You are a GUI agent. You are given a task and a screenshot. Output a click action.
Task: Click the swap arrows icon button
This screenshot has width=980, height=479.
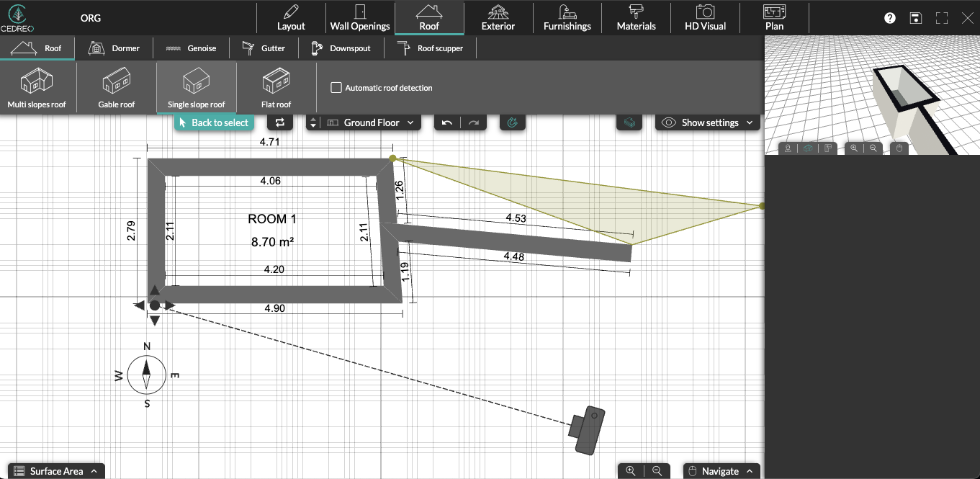tap(280, 122)
